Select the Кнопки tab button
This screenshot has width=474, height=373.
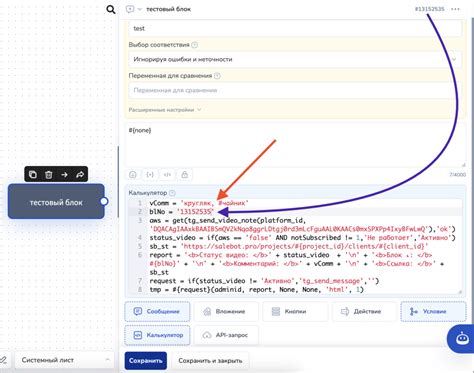click(x=295, y=311)
